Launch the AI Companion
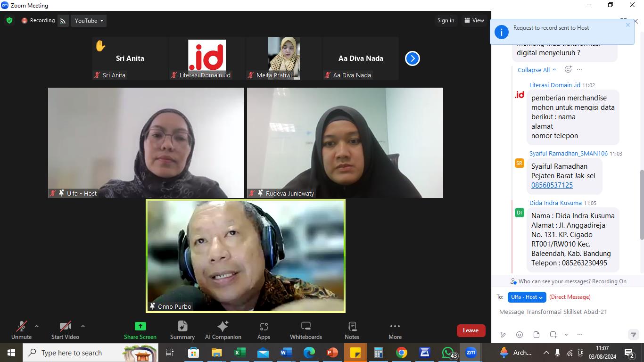 click(223, 330)
